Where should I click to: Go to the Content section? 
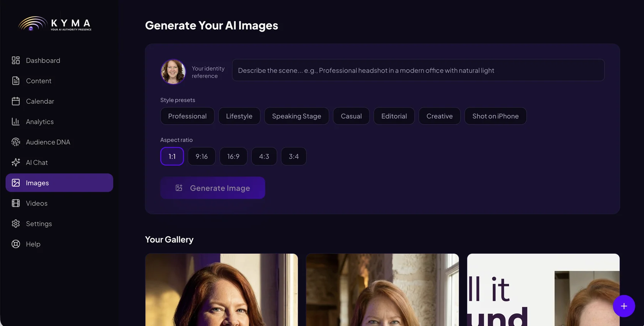click(x=59, y=81)
